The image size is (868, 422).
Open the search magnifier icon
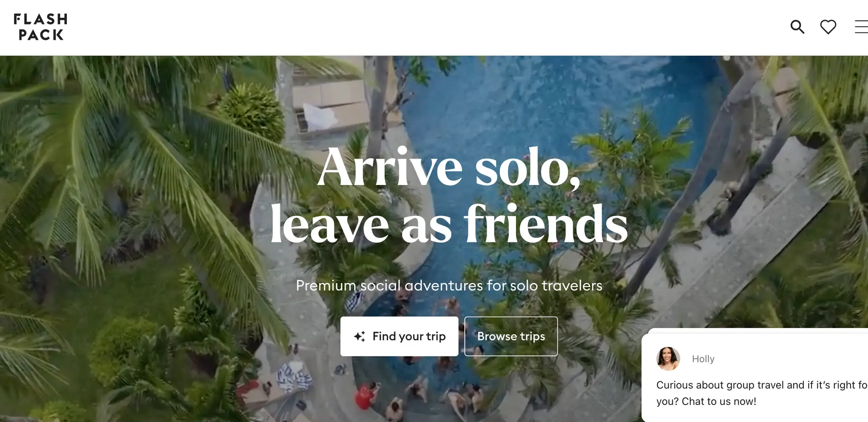click(x=797, y=27)
